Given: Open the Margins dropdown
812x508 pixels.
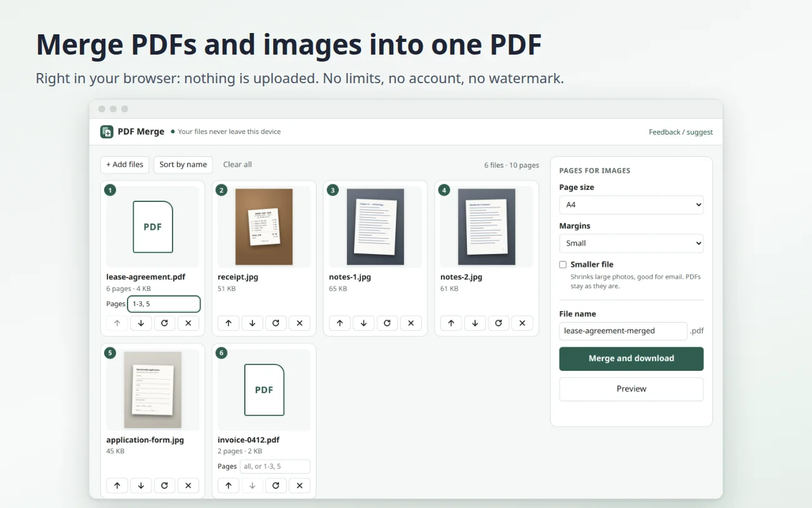Looking at the screenshot, I should pos(631,243).
